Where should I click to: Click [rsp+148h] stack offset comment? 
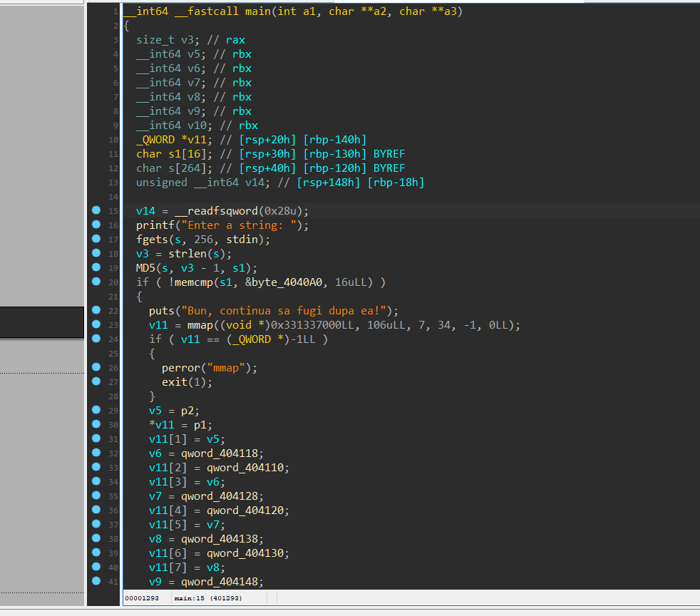[329, 183]
